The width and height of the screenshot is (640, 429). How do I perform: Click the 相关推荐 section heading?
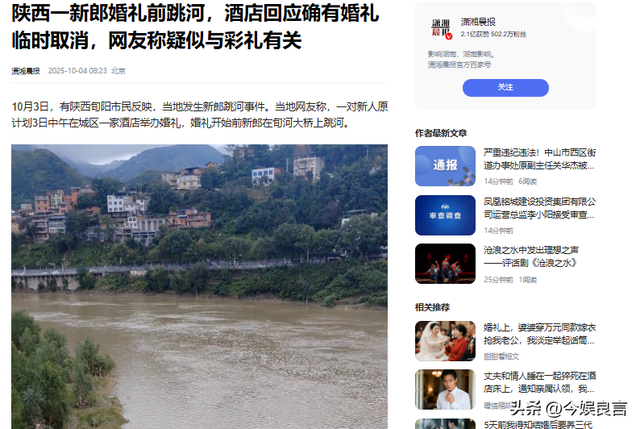pyautogui.click(x=432, y=307)
